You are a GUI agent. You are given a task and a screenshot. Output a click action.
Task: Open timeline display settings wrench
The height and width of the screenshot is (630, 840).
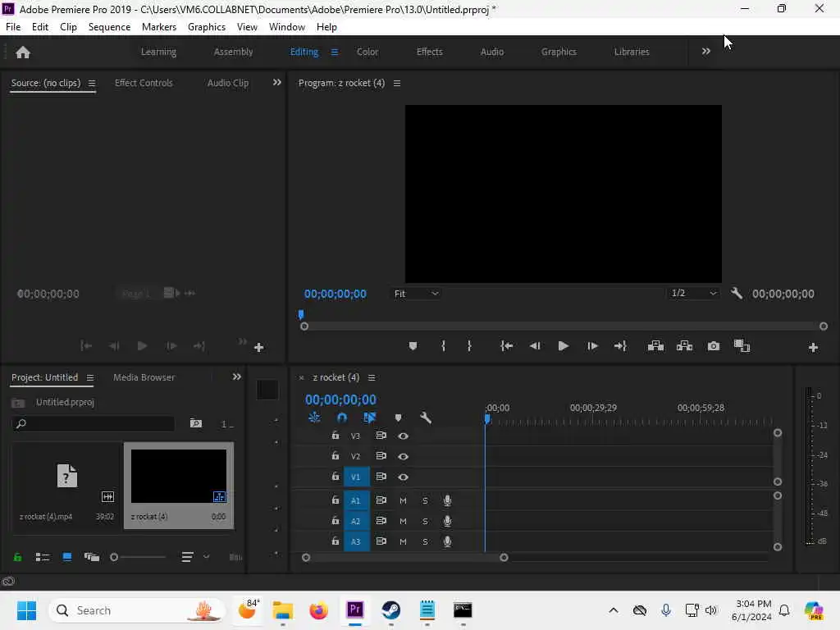tap(426, 418)
